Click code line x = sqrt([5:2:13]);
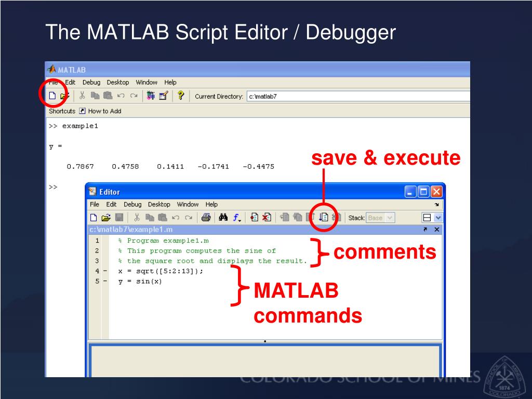This screenshot has width=532, height=399. tap(161, 271)
